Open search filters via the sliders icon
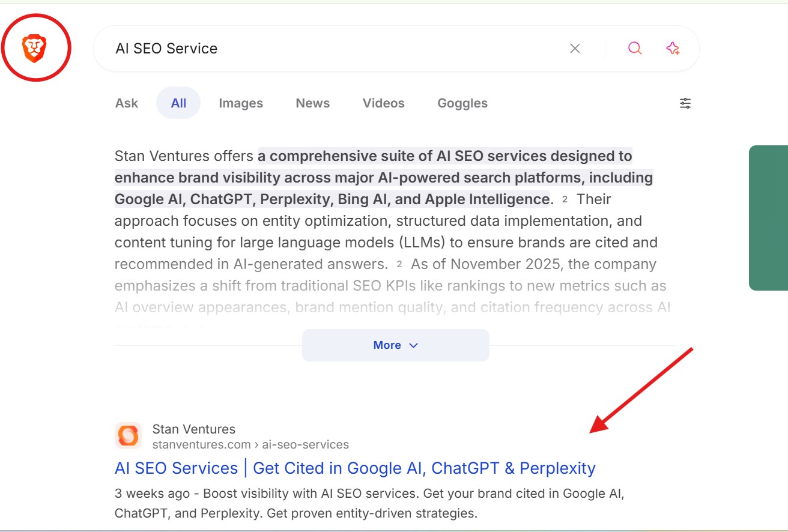This screenshot has width=788, height=532. pos(685,103)
